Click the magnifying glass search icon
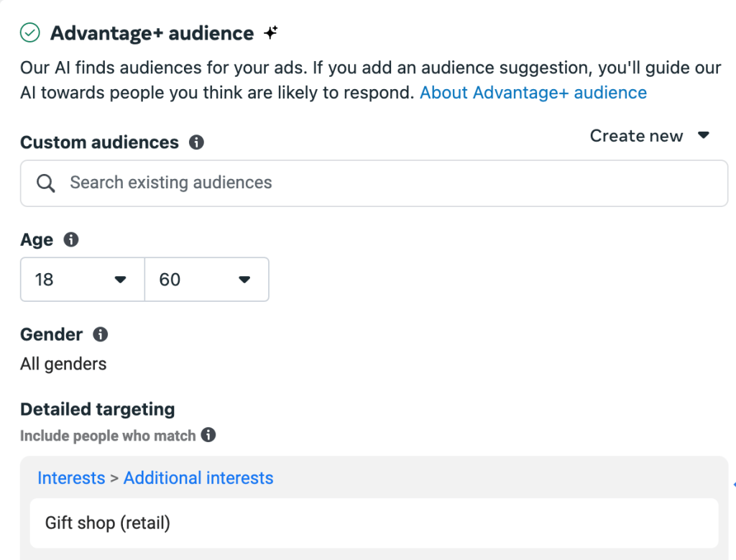The width and height of the screenshot is (736, 560). [46, 183]
